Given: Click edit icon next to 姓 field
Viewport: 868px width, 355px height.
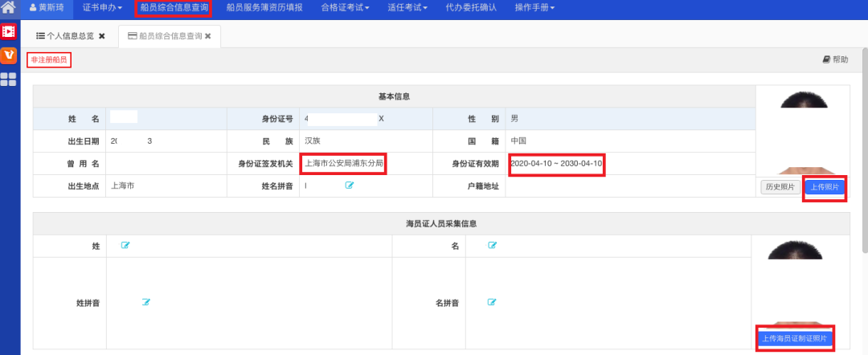Looking at the screenshot, I should (x=125, y=245).
